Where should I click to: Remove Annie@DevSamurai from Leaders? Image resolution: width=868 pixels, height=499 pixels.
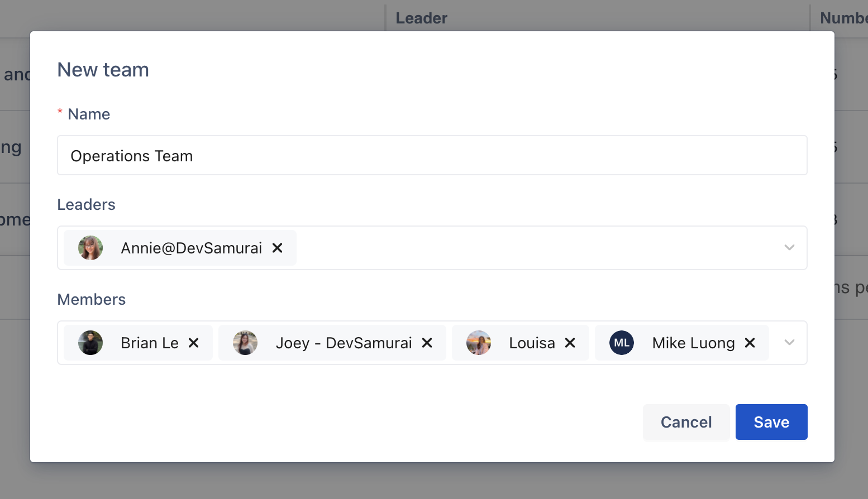tap(277, 248)
